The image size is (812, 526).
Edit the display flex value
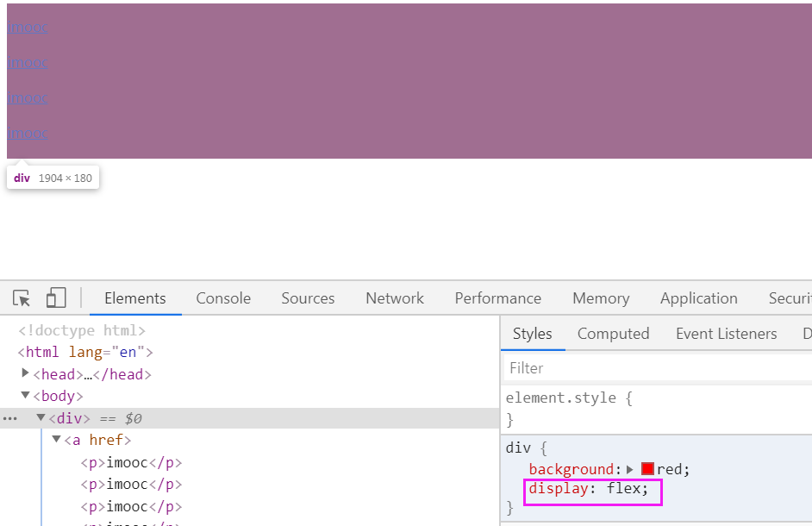[x=625, y=488]
